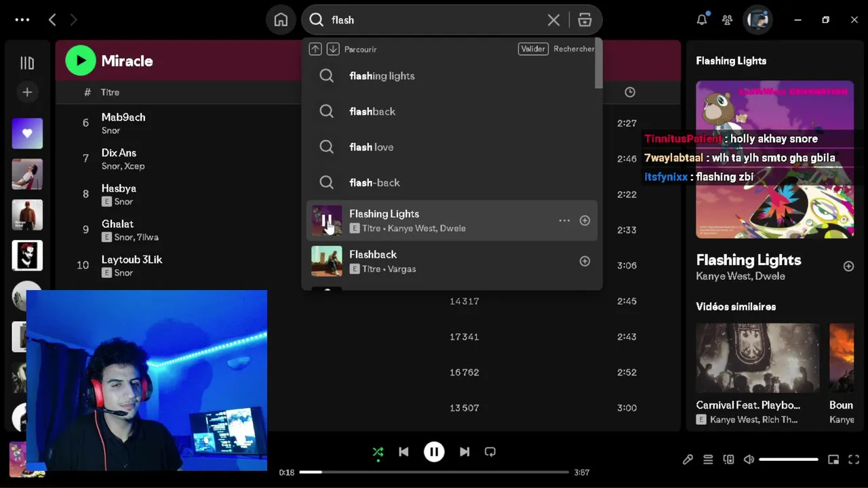Viewport: 868px width, 488px height.
Task: Enter full screen mode
Action: pyautogui.click(x=854, y=460)
